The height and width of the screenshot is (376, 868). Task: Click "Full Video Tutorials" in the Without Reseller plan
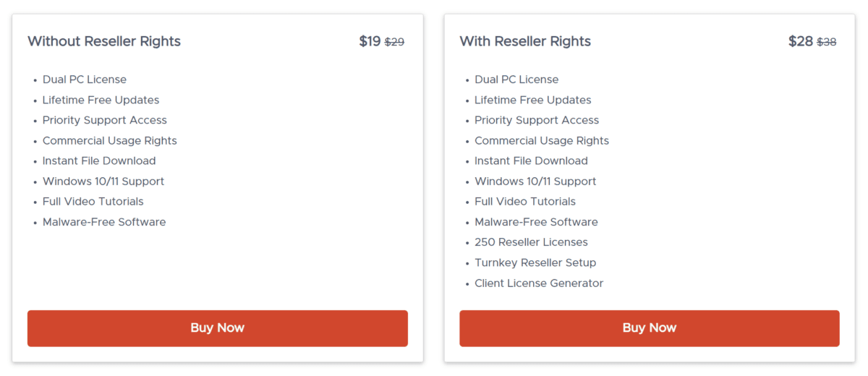(93, 201)
